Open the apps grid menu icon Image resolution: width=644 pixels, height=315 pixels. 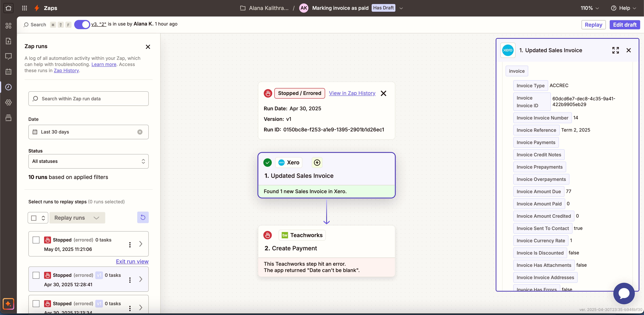coord(24,8)
